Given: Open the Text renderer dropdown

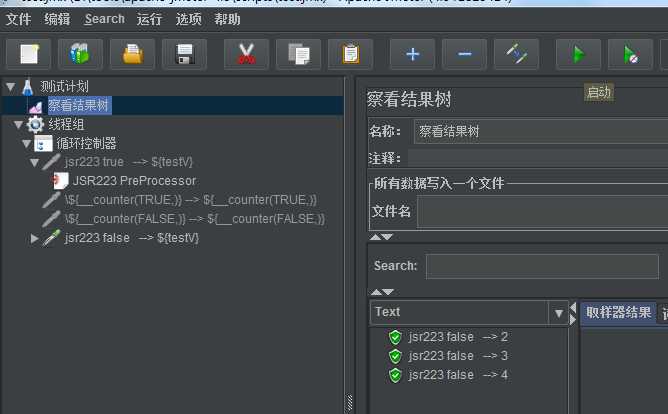Looking at the screenshot, I should (x=559, y=313).
